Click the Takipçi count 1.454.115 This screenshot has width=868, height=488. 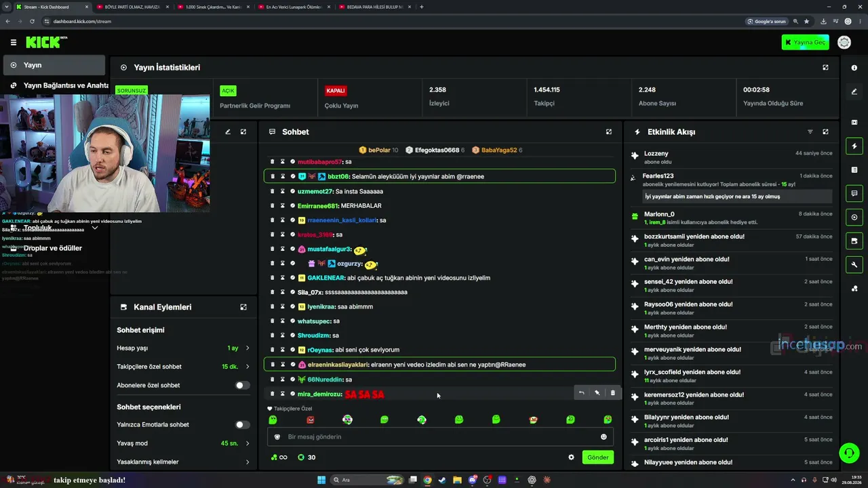(547, 89)
